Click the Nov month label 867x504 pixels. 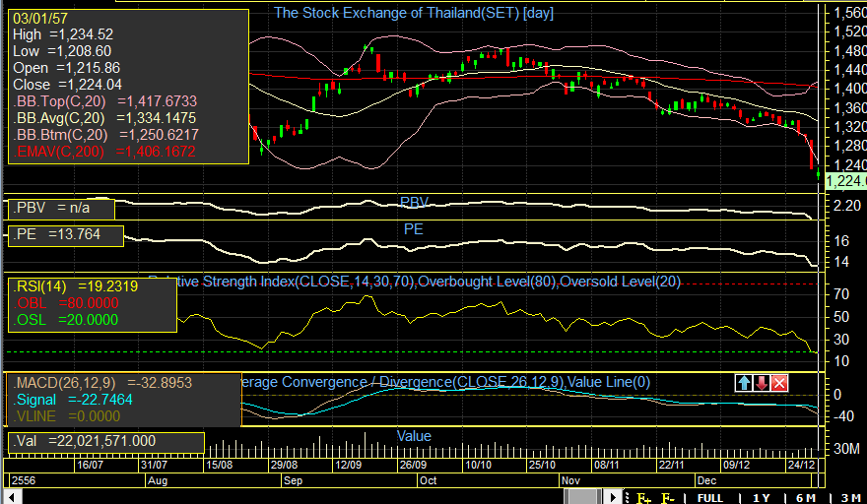570,480
